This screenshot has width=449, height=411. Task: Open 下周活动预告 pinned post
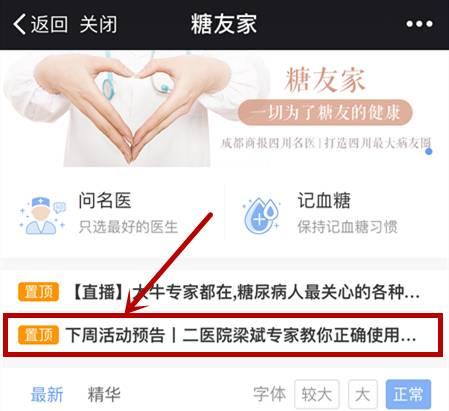223,335
